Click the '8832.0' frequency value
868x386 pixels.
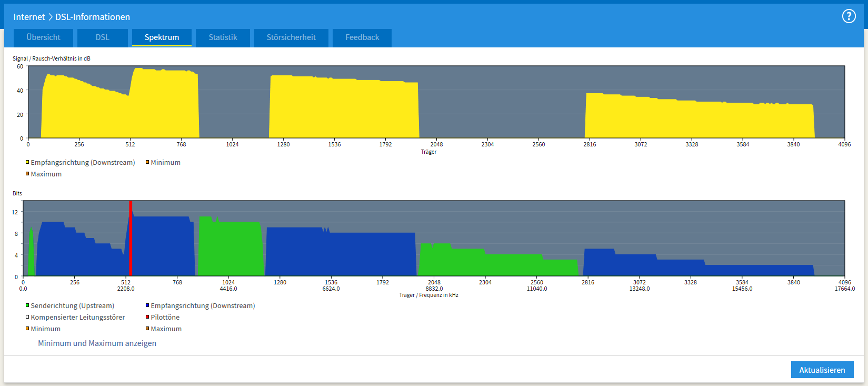pos(434,289)
